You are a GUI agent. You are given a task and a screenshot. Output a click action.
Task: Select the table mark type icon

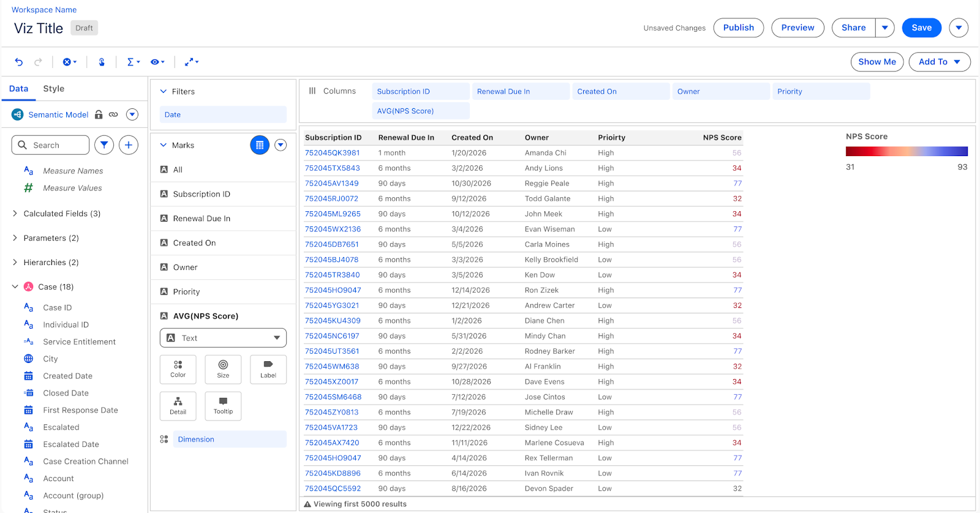pos(260,145)
